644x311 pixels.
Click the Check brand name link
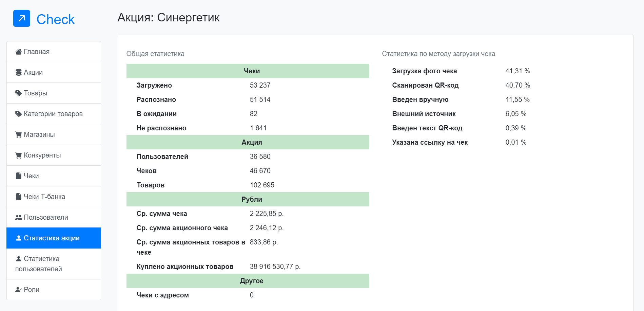point(56,19)
